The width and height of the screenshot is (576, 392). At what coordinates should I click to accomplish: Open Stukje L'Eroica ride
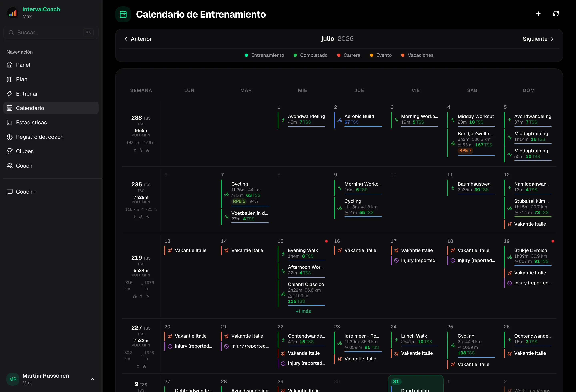(x=528, y=257)
